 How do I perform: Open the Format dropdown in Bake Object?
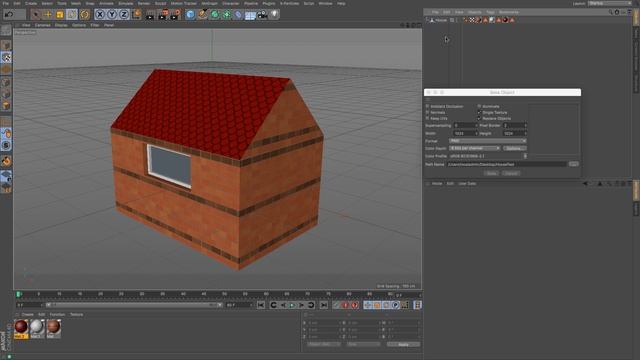point(488,141)
